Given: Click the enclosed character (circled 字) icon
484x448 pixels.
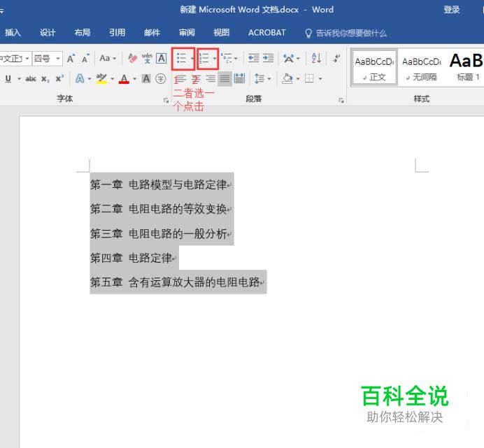Looking at the screenshot, I should pos(160,79).
